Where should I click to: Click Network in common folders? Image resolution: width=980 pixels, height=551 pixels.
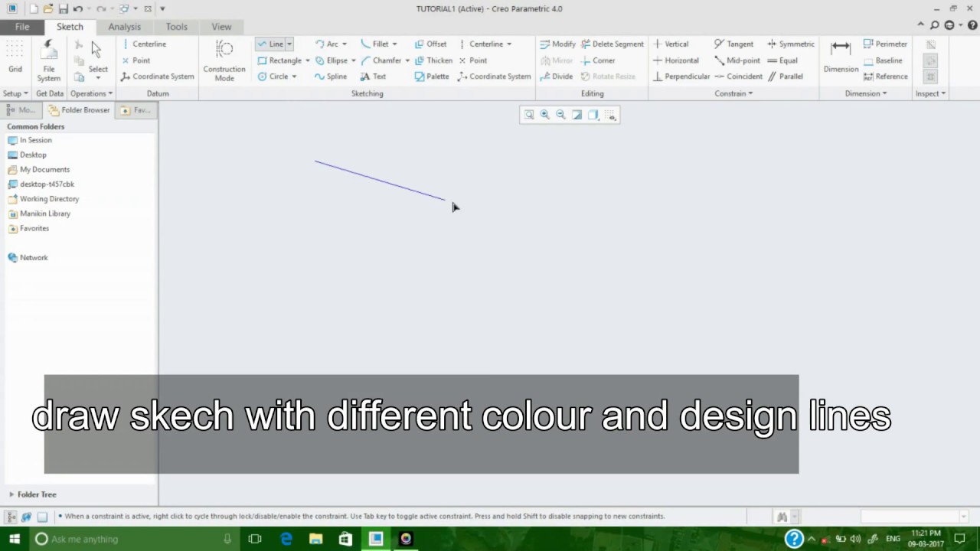point(28,258)
